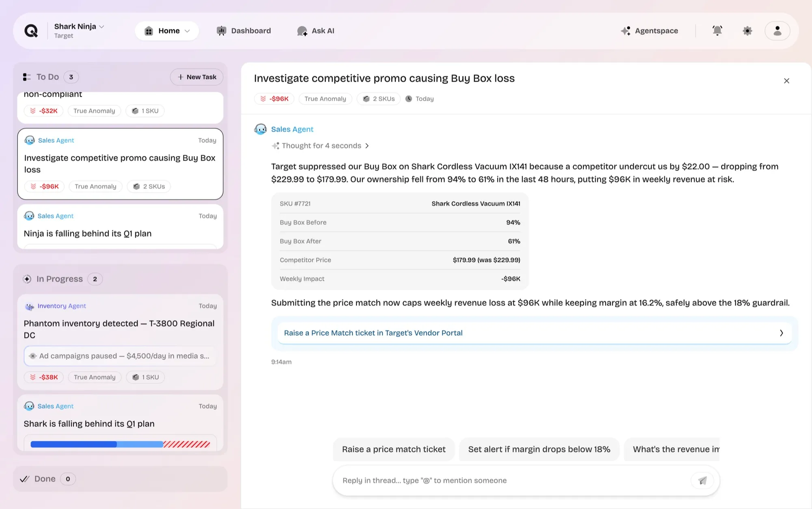Open the Phantom inventory detected task card

coord(120,342)
